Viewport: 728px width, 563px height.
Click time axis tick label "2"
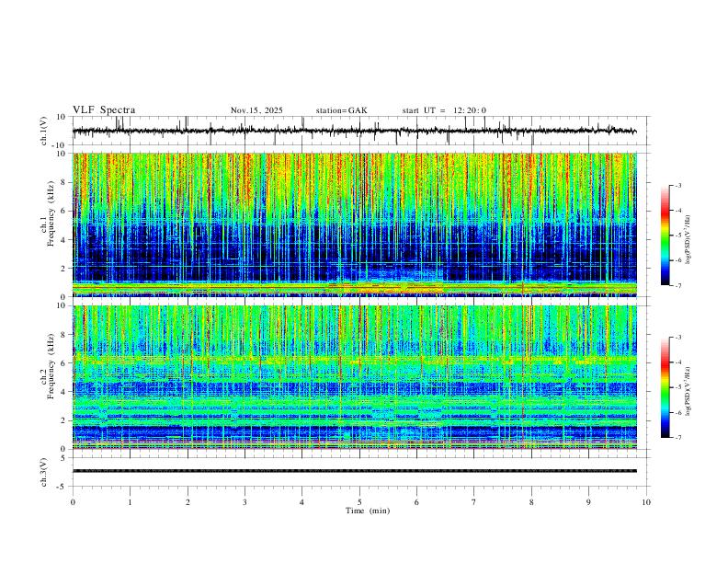(188, 502)
